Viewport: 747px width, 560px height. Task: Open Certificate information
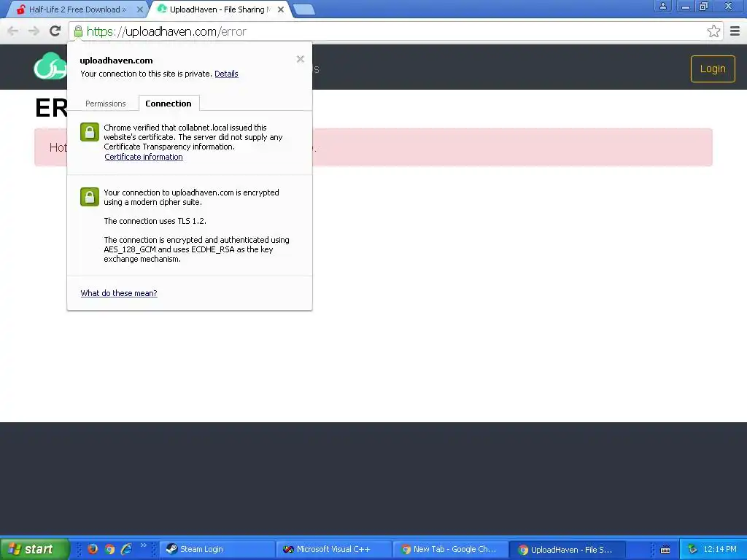point(144,157)
